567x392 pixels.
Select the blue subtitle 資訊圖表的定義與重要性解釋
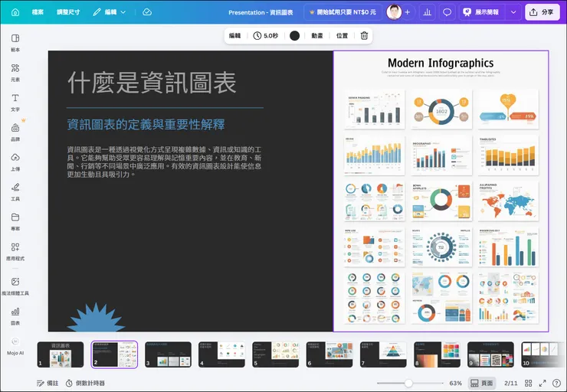point(146,125)
